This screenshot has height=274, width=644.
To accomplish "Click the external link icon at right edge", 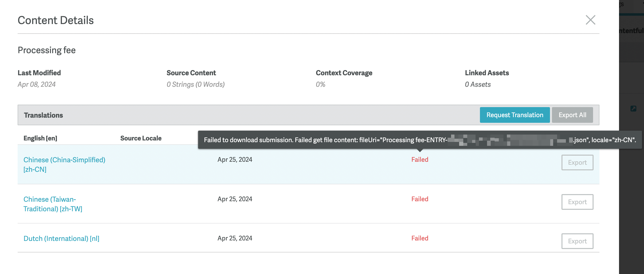I will (x=633, y=108).
